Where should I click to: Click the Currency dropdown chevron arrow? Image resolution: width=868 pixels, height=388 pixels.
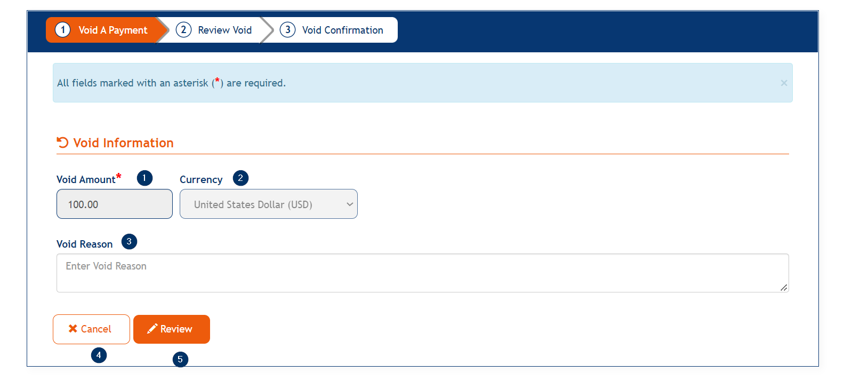(x=350, y=204)
